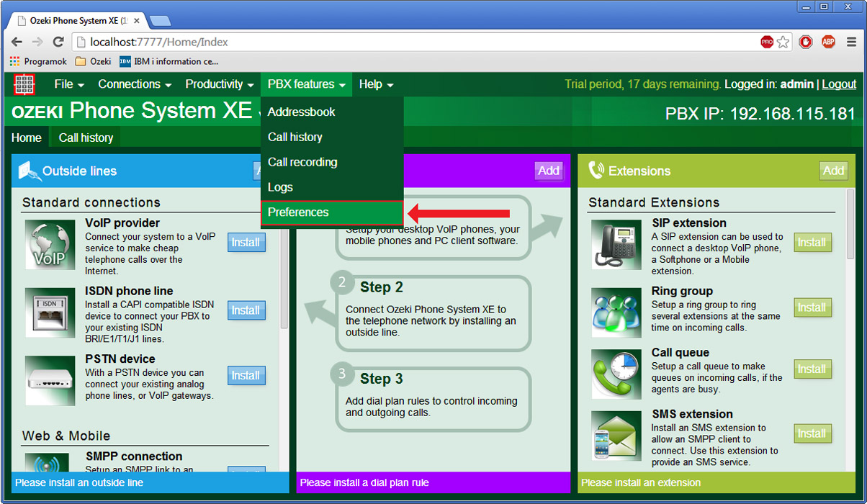The width and height of the screenshot is (867, 504).
Task: Install the SIP extension
Action: coord(812,243)
